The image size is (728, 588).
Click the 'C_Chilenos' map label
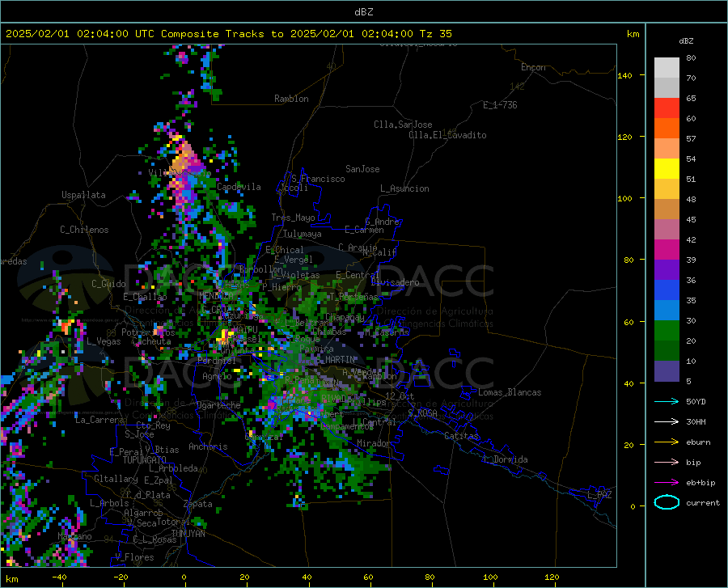[x=84, y=230]
